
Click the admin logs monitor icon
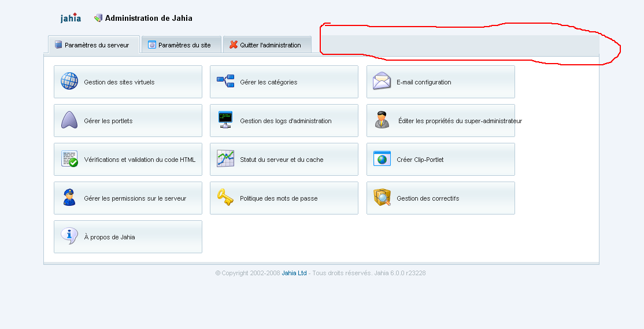click(225, 120)
